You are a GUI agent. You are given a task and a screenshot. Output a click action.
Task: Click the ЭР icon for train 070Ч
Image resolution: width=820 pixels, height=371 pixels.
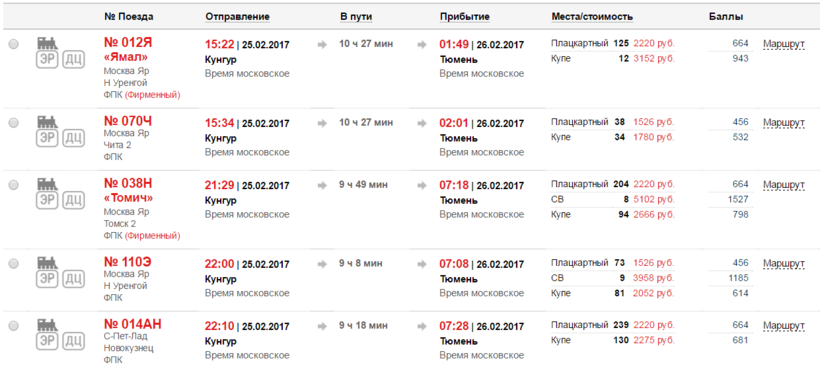click(x=47, y=139)
